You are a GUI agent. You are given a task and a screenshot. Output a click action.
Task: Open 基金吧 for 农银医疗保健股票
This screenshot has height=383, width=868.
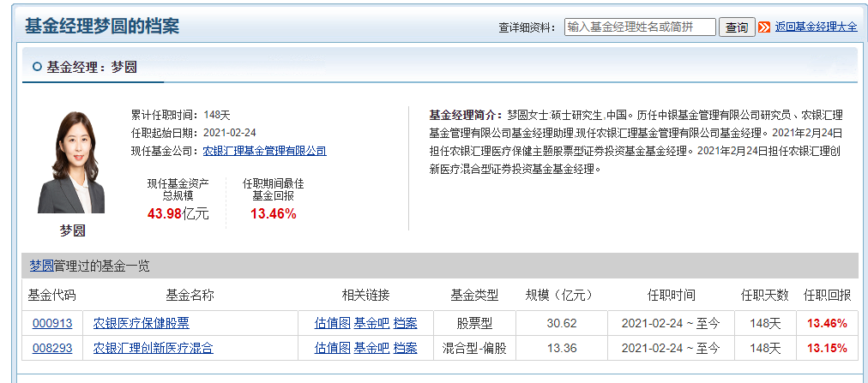tap(371, 323)
